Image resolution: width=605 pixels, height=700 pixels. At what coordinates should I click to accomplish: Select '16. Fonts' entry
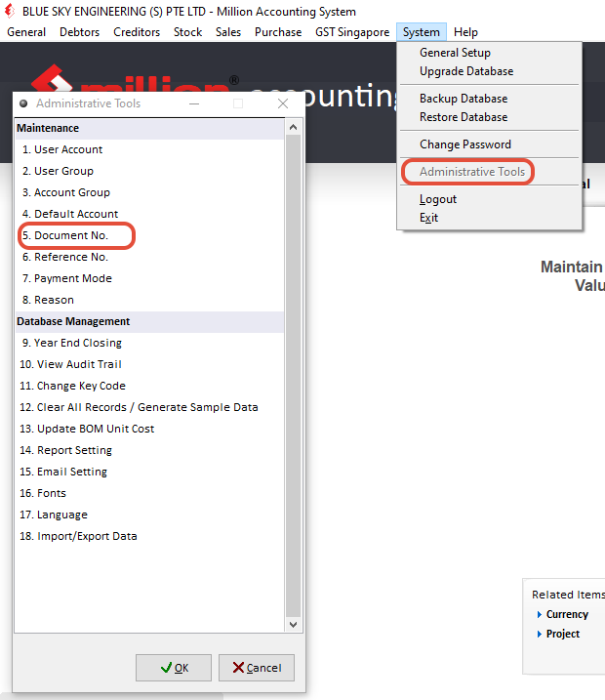[150, 493]
